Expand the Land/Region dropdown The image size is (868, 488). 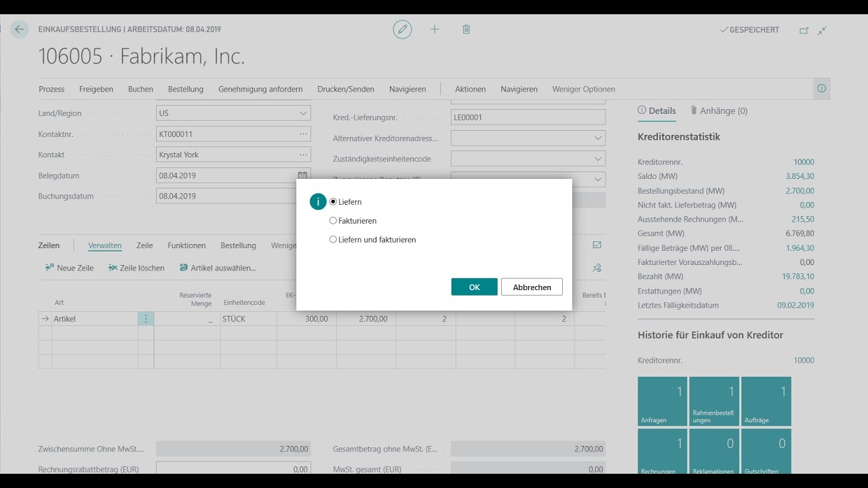(x=302, y=113)
